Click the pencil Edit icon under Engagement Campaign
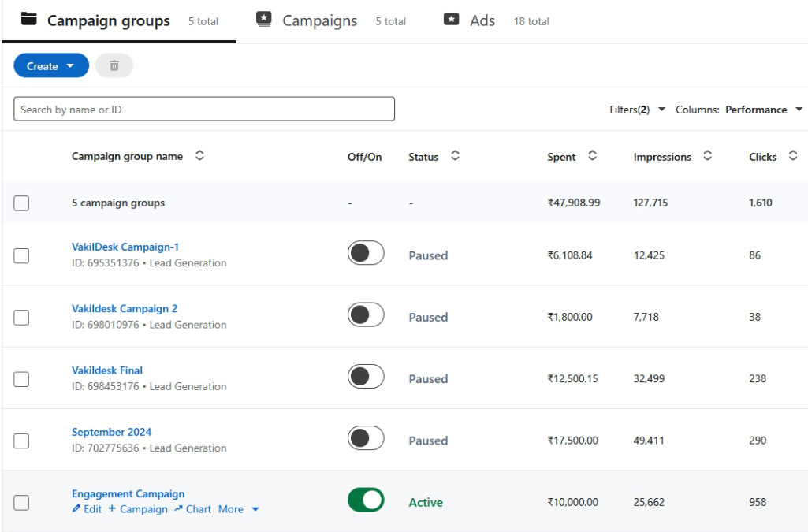This screenshot has width=808, height=532. (x=76, y=509)
